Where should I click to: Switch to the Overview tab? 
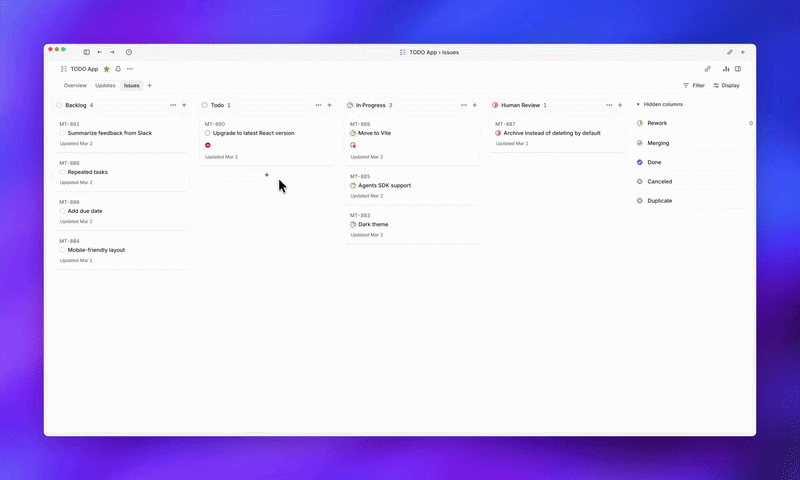pyautogui.click(x=75, y=86)
